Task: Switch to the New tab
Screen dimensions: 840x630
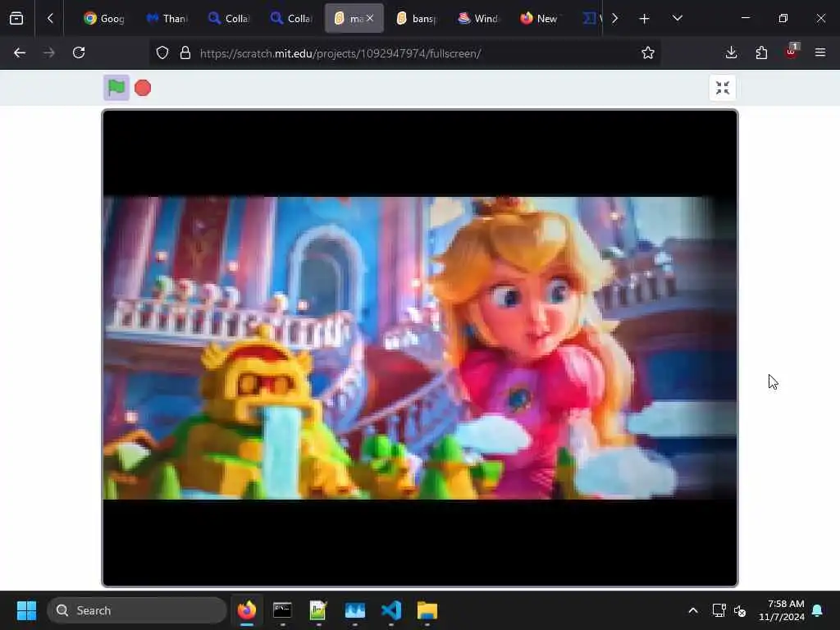Action: tap(539, 19)
